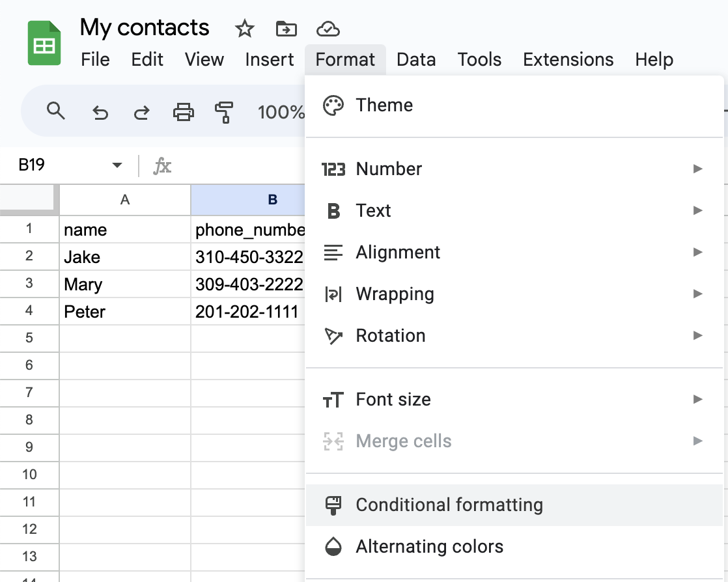The height and width of the screenshot is (582, 728).
Task: Click the Theme palette icon
Action: (x=333, y=105)
